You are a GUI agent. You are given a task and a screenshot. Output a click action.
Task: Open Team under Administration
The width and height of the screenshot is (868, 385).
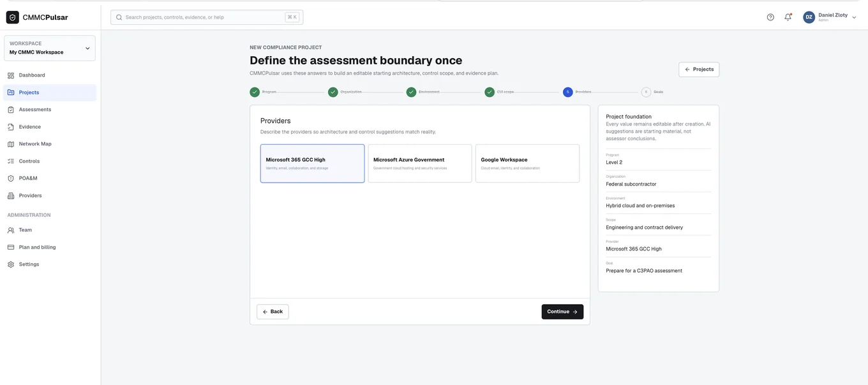[50, 230]
